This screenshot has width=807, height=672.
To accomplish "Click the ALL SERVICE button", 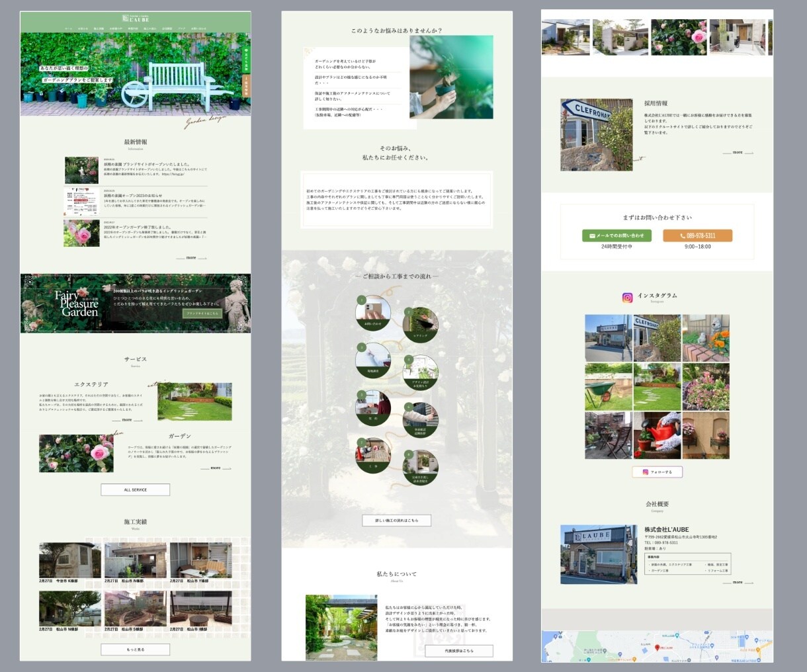I will [136, 489].
